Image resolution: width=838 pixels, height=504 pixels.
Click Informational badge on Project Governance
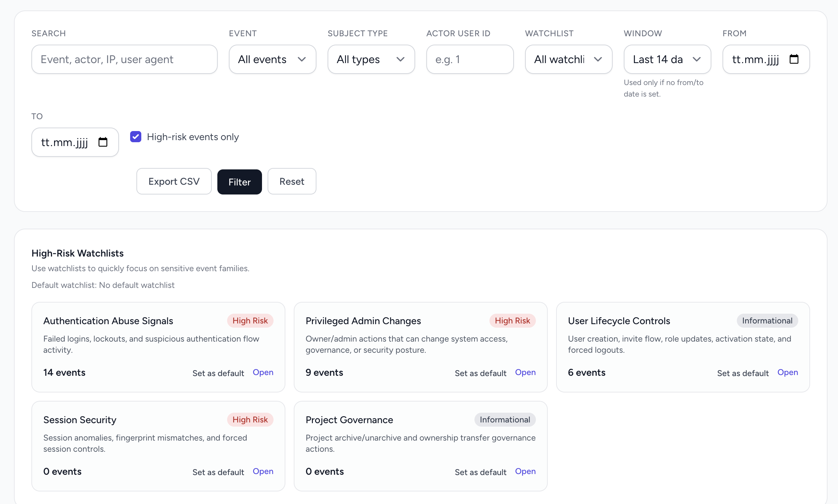tap(505, 420)
